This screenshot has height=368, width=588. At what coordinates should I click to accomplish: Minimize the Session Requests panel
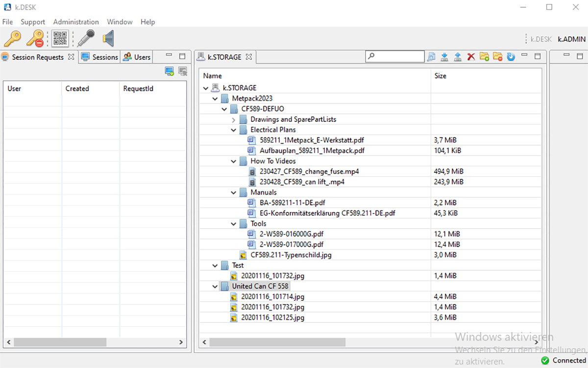click(169, 56)
